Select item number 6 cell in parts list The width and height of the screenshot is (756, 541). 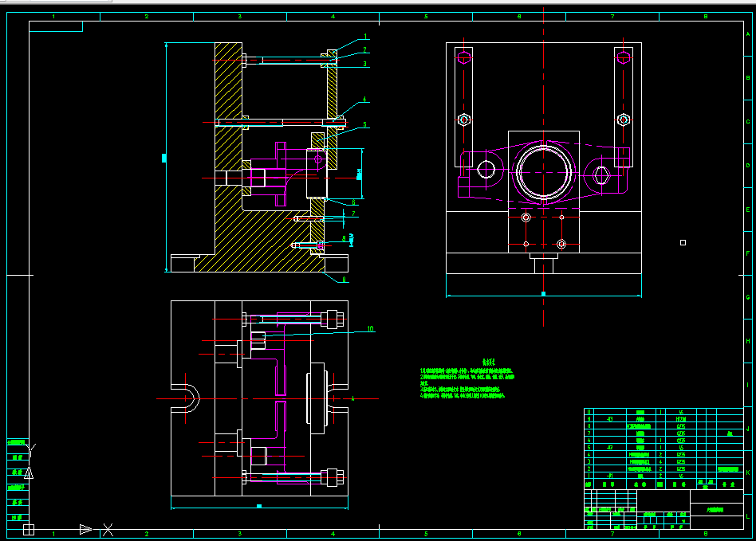(x=589, y=441)
